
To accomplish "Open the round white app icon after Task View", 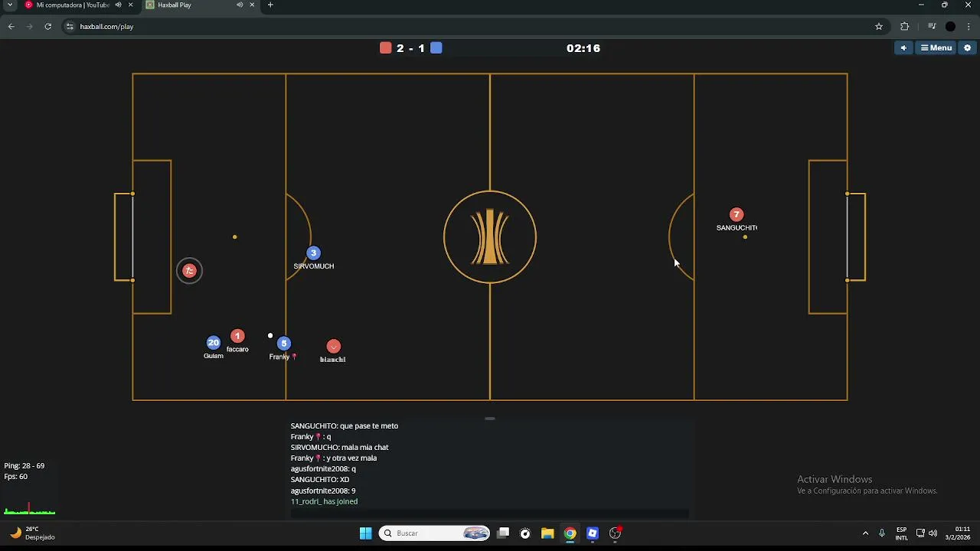I will coord(525,533).
